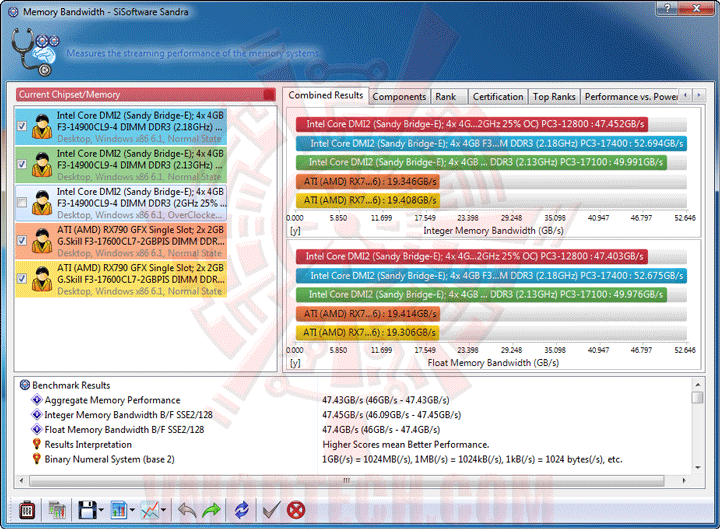Screen dimensions: 720x529
Task: Click the floppy disk save icon
Action: [87, 510]
